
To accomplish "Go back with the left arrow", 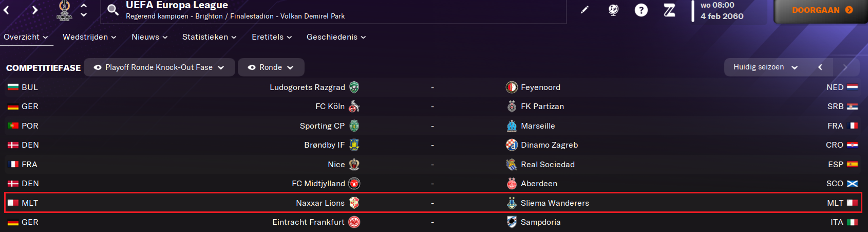I will [7, 10].
